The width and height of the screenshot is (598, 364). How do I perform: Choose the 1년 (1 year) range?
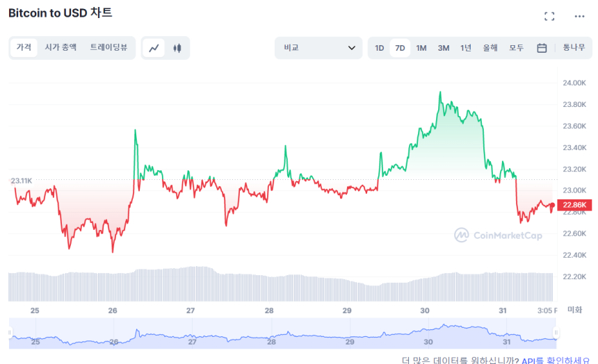466,48
